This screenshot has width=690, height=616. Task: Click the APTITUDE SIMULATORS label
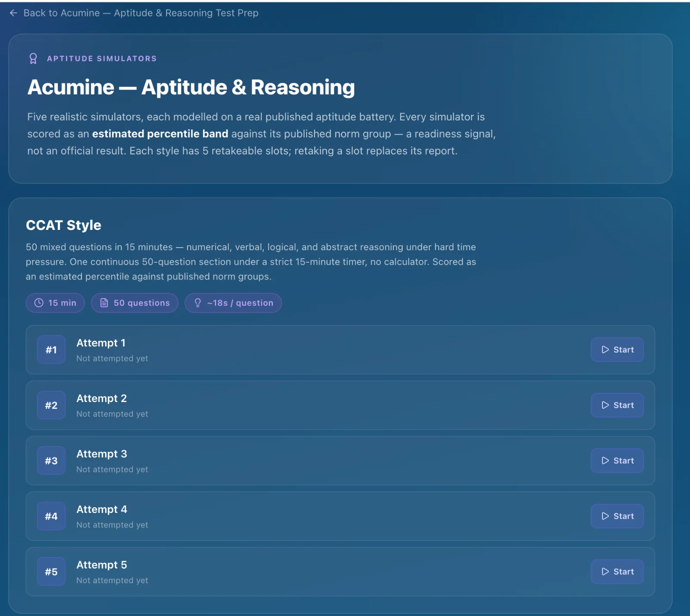[x=102, y=59]
